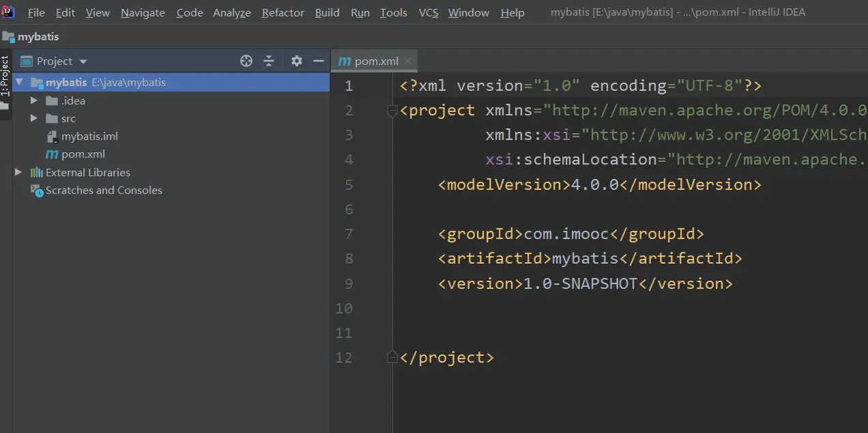Select mybatis.iml in the project tree
This screenshot has height=433, width=868.
89,137
